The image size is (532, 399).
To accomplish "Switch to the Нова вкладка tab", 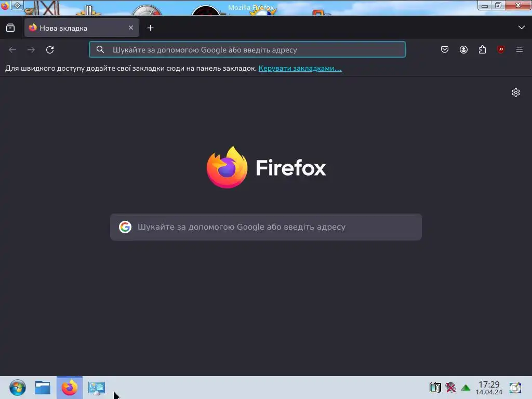I will tap(82, 28).
